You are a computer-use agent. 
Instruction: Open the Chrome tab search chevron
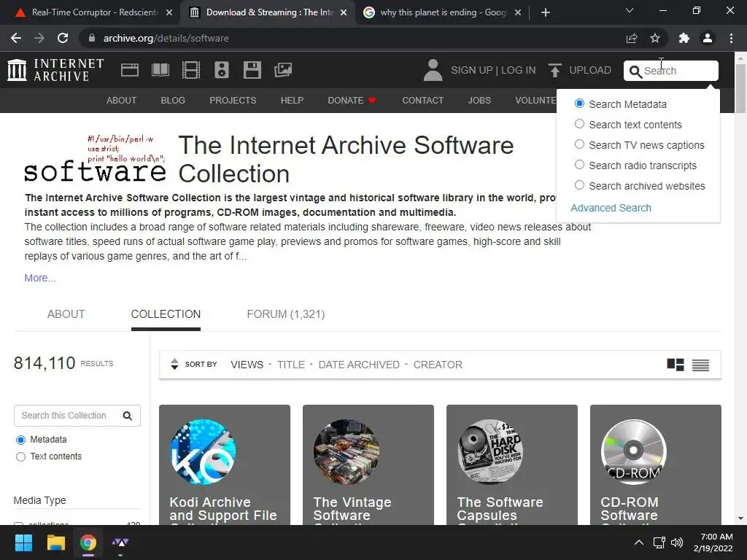(x=630, y=10)
